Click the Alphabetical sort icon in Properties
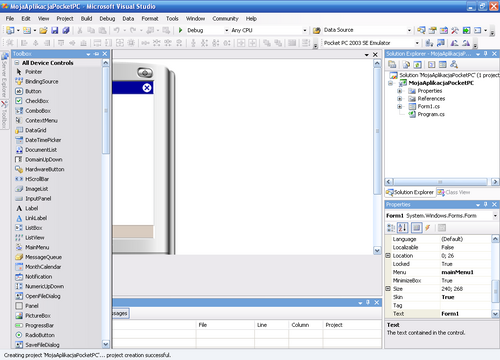 (x=403, y=228)
